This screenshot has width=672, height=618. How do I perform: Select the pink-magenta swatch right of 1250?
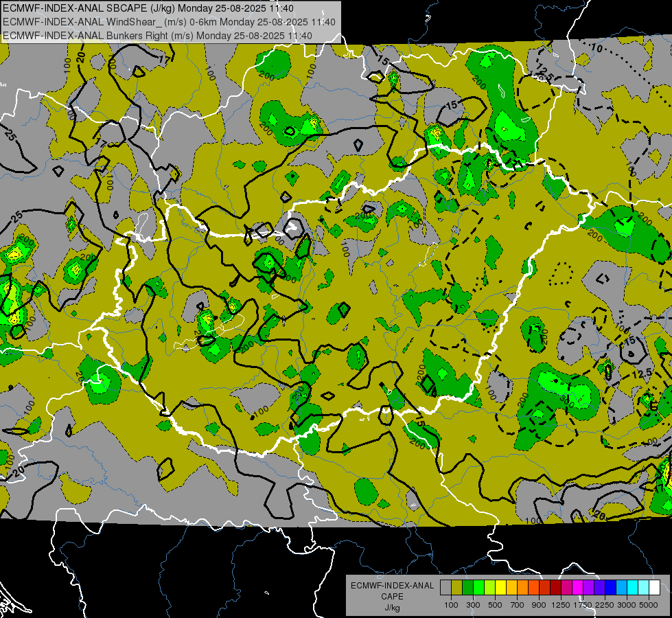[566, 587]
